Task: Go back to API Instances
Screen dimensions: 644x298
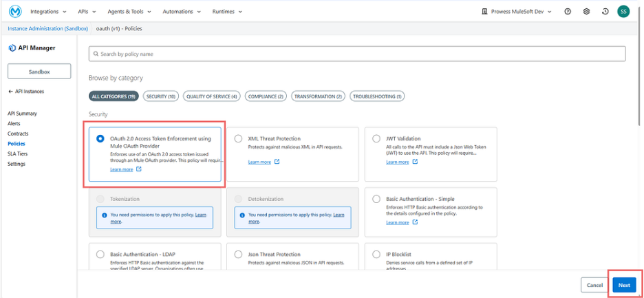Action: point(26,92)
